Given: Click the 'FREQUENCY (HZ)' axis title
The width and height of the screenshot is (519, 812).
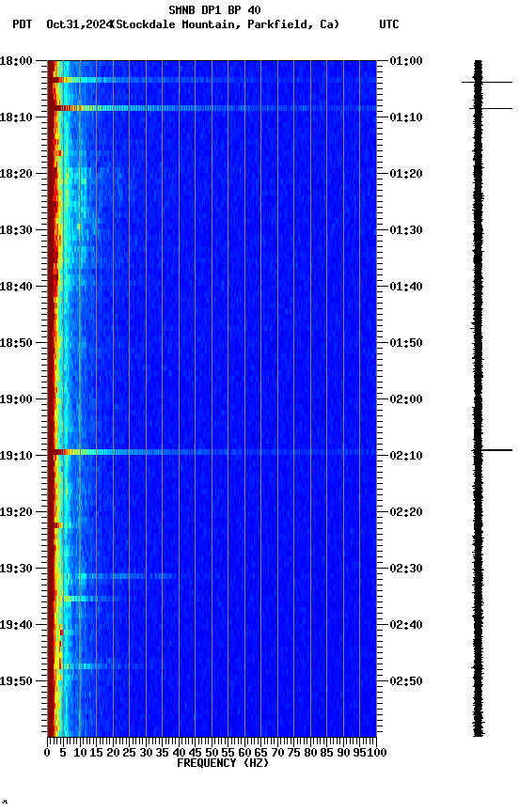Looking at the screenshot, I should tap(223, 763).
